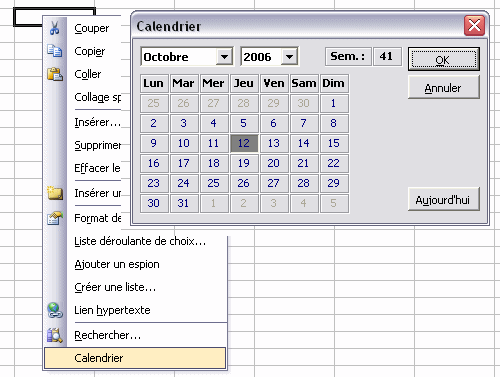Click the Sem. : label
Screen dimensions: 500x377
tap(348, 56)
